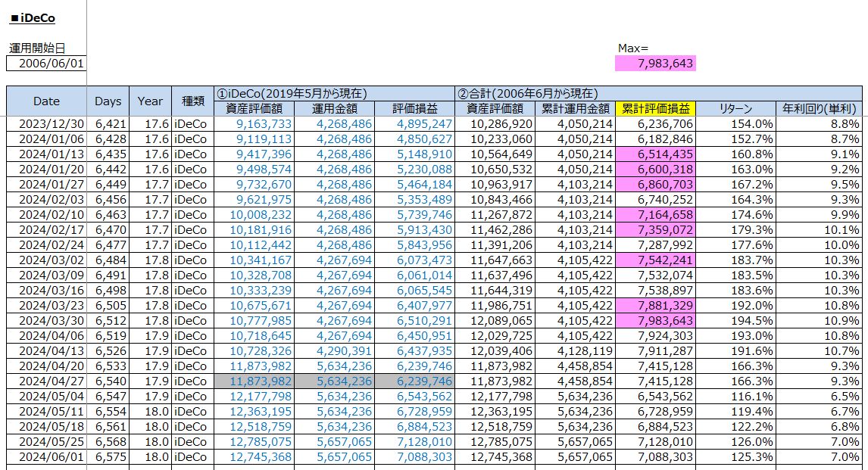The image size is (868, 470).
Task: Click the 種類 column header
Action: (x=192, y=101)
